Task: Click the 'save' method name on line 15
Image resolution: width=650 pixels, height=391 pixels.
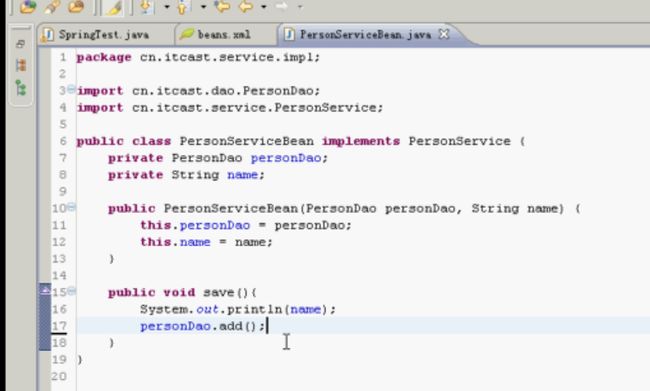Action: pos(219,293)
